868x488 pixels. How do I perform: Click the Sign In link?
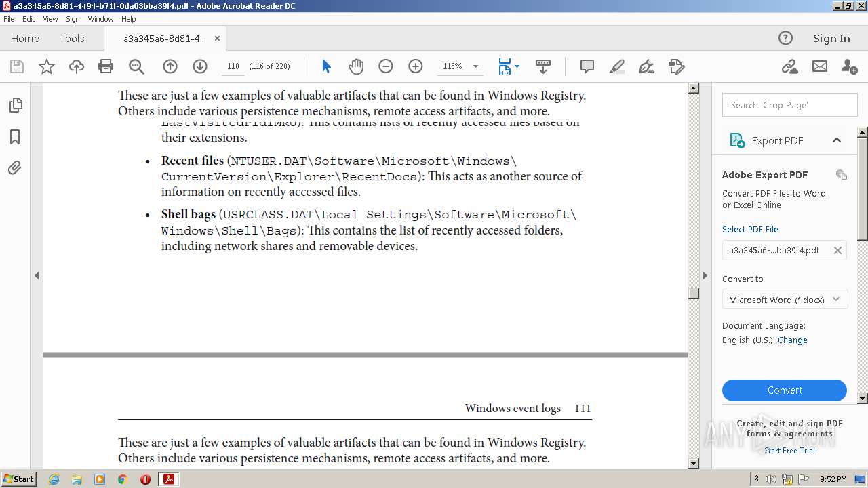click(x=831, y=39)
